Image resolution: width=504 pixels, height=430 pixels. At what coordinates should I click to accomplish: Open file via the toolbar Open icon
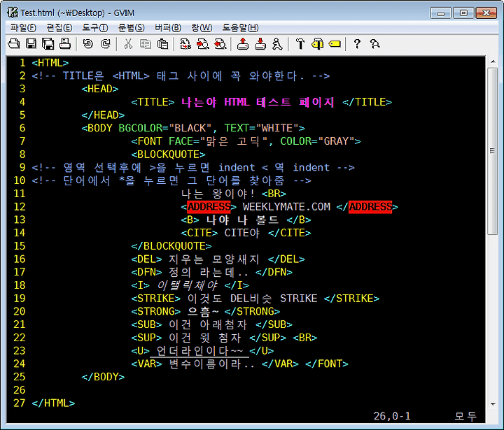(x=14, y=43)
